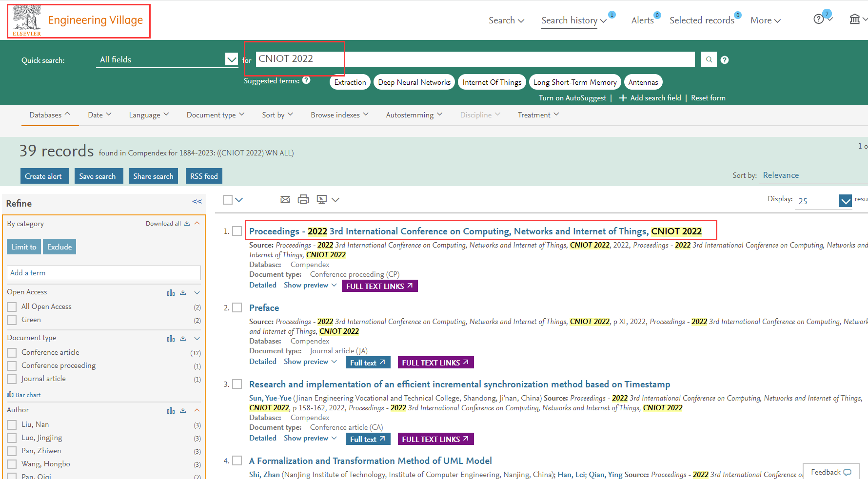This screenshot has width=868, height=479.
Task: Click the email selected records icon
Action: tap(285, 199)
